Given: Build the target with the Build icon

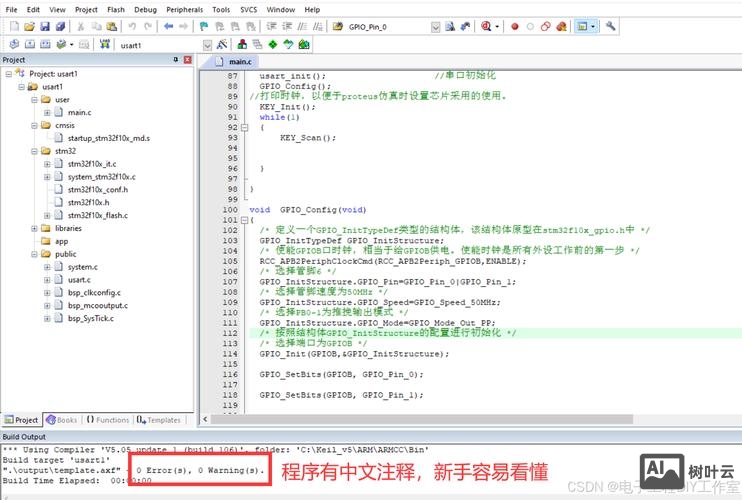Looking at the screenshot, I should (30, 44).
